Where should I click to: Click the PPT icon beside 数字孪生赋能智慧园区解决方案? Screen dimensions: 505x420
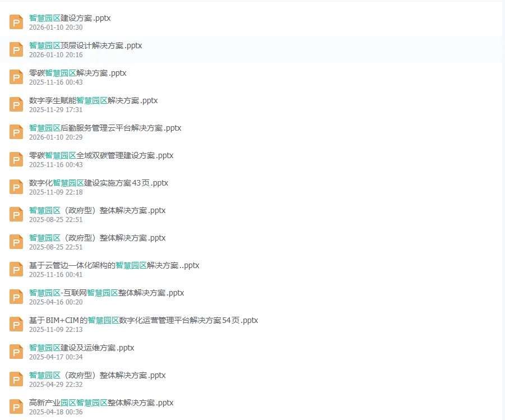(16, 104)
